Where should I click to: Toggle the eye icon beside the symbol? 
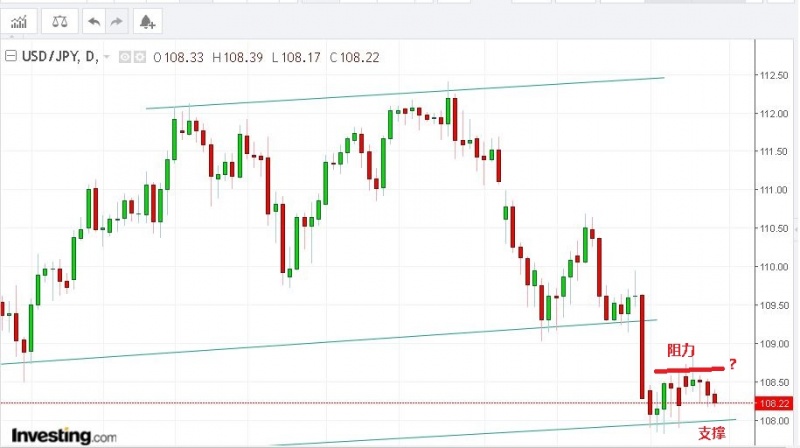(126, 56)
